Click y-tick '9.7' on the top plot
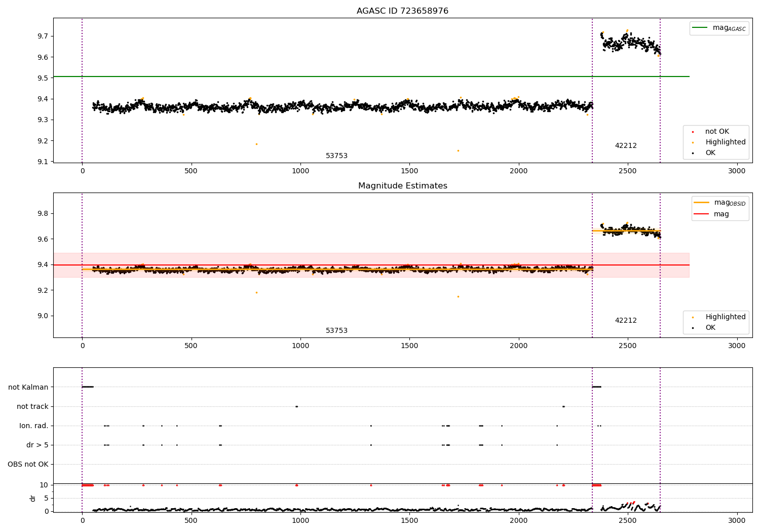This screenshot has height=532, width=760. point(43,36)
